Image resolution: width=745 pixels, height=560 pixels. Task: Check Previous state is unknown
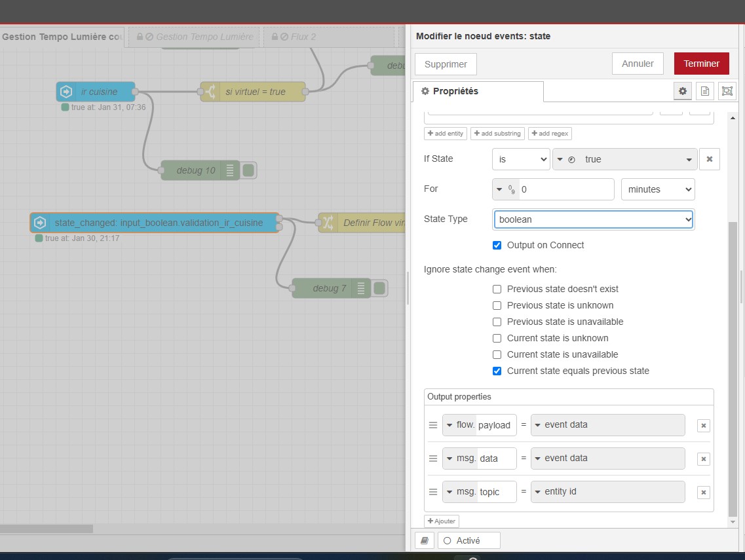point(497,305)
